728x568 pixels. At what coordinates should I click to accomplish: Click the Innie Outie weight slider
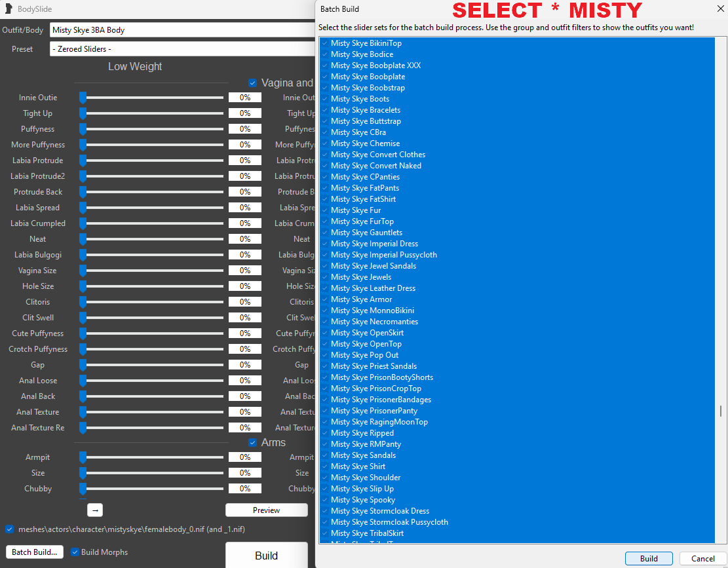point(151,97)
